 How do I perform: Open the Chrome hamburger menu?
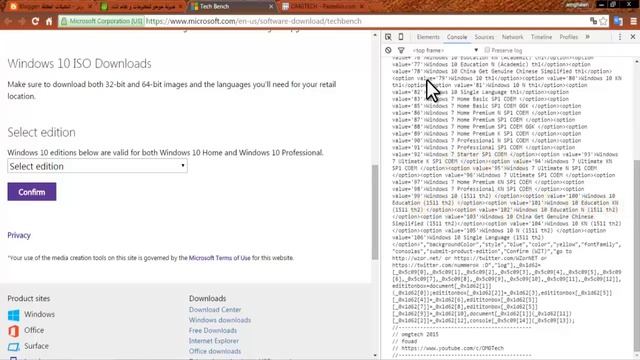click(x=633, y=21)
